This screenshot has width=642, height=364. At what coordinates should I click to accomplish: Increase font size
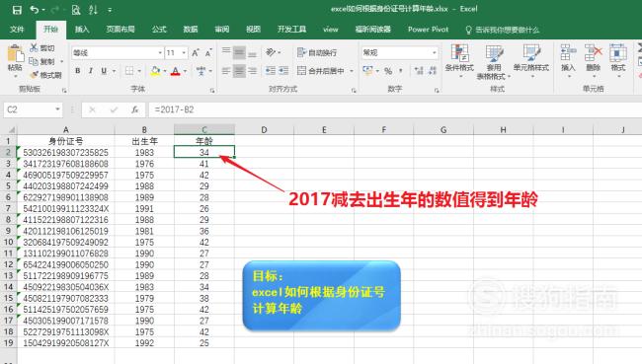pyautogui.click(x=196, y=52)
